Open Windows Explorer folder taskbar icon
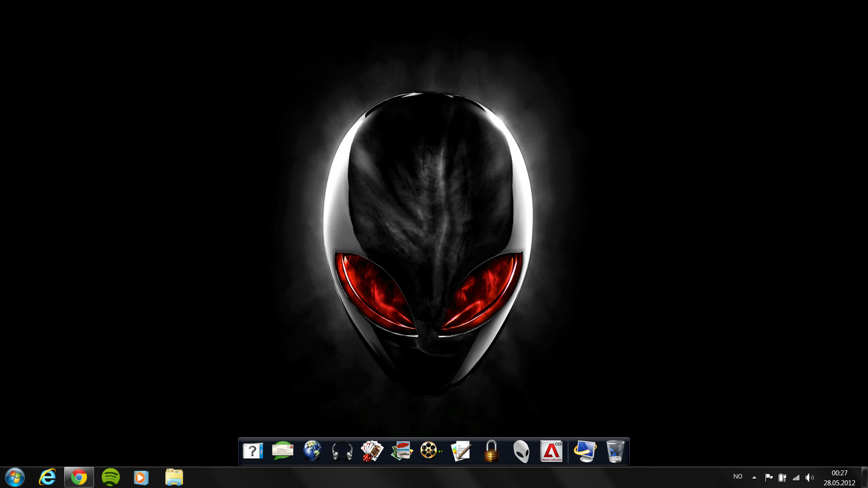This screenshot has height=488, width=868. [174, 477]
